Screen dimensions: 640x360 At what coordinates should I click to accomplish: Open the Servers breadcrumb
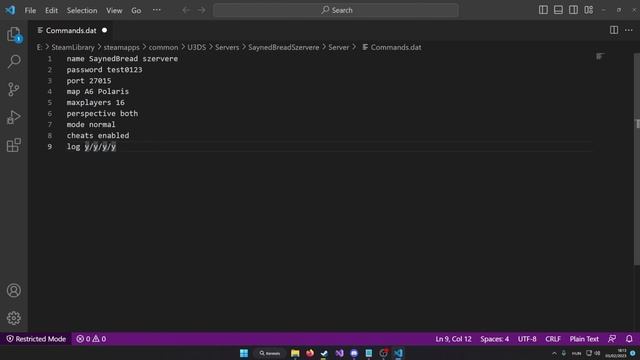pyautogui.click(x=227, y=47)
